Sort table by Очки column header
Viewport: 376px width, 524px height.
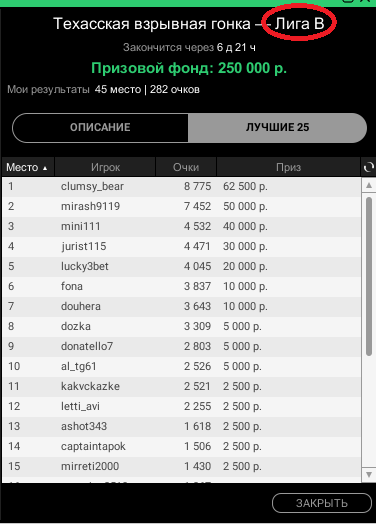pyautogui.click(x=186, y=167)
